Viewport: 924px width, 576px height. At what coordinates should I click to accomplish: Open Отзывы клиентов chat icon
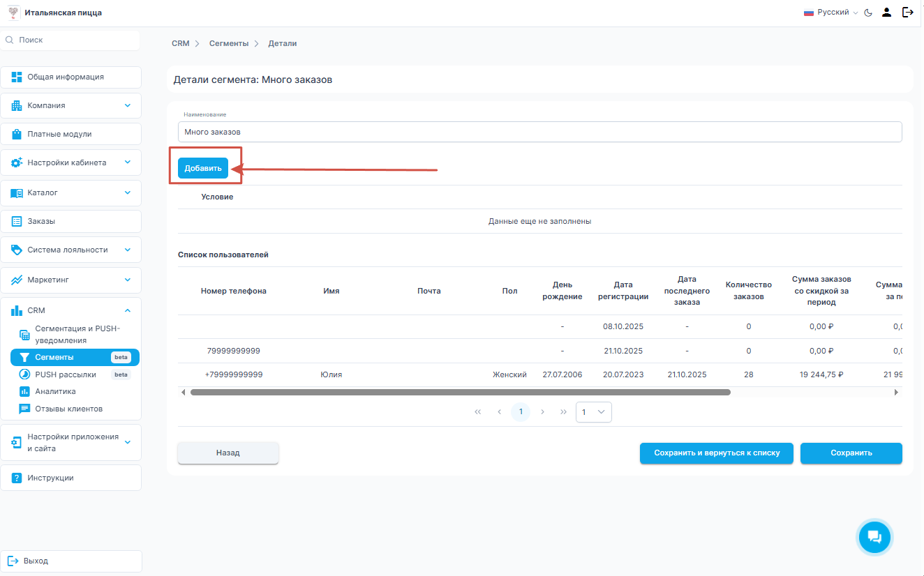[x=24, y=409]
